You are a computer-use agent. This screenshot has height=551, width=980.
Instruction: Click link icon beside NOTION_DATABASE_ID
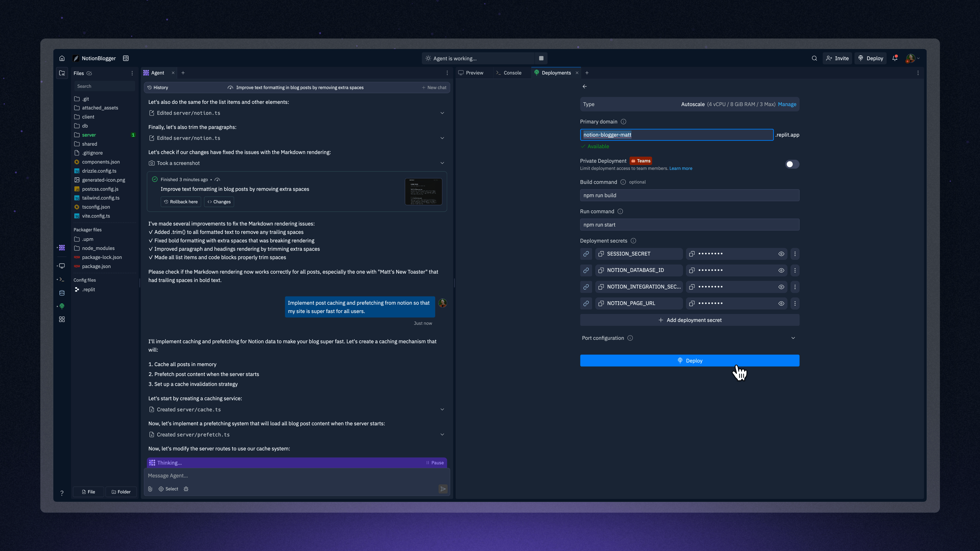(586, 270)
